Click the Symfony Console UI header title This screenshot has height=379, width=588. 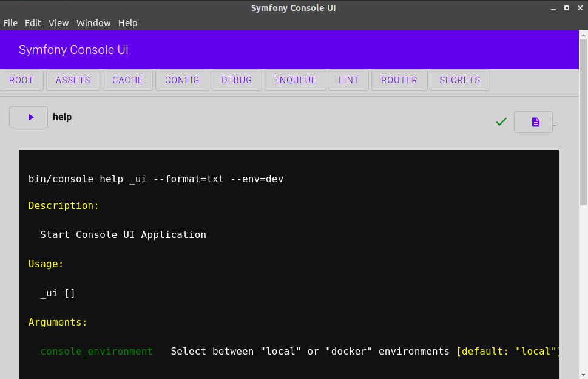[x=73, y=50]
